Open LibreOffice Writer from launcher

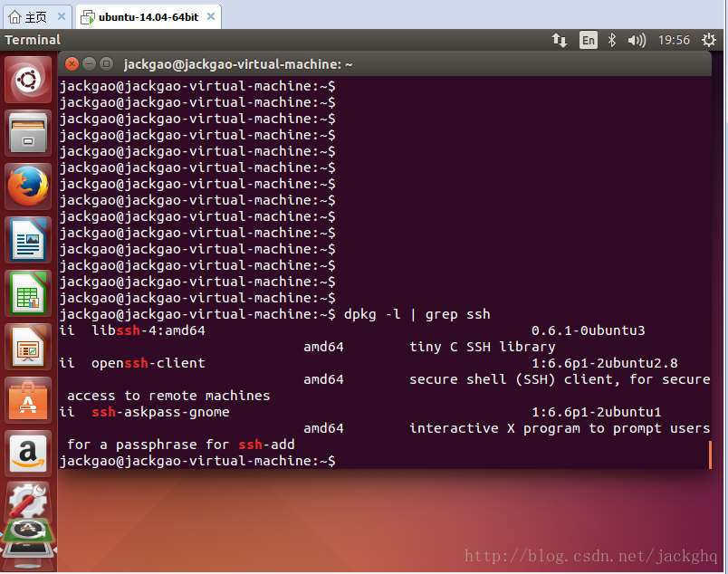click(28, 240)
